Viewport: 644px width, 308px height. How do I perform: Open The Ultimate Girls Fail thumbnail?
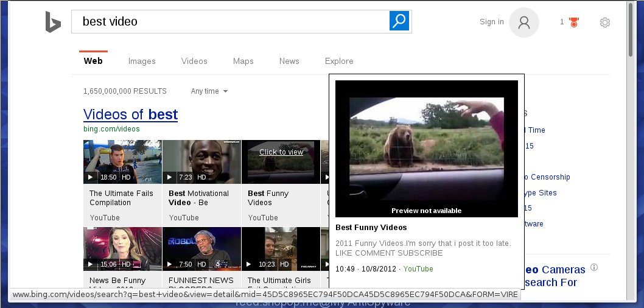click(x=281, y=249)
